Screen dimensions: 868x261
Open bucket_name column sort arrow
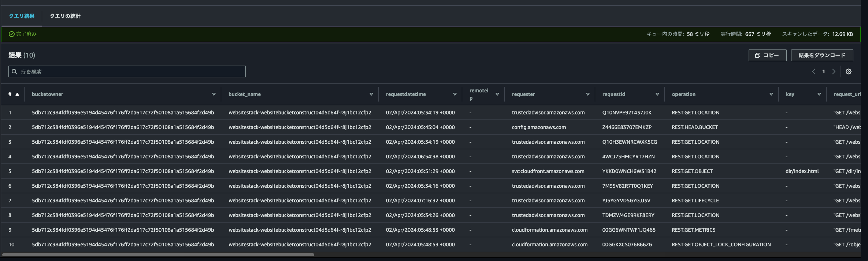(x=371, y=94)
